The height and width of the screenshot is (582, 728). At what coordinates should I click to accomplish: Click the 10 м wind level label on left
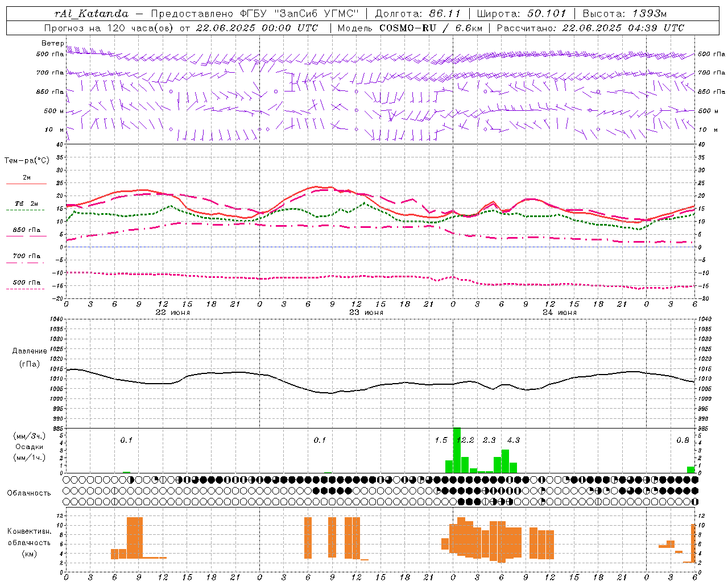click(55, 130)
